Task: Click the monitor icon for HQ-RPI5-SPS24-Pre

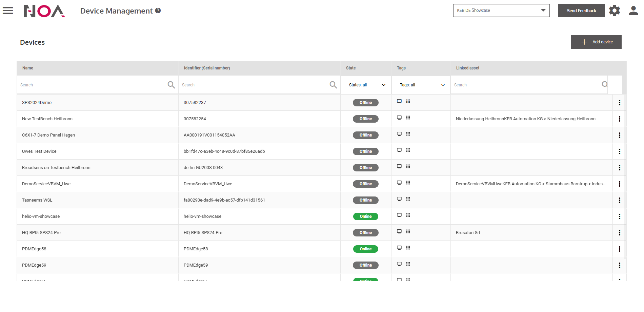Action: click(399, 232)
